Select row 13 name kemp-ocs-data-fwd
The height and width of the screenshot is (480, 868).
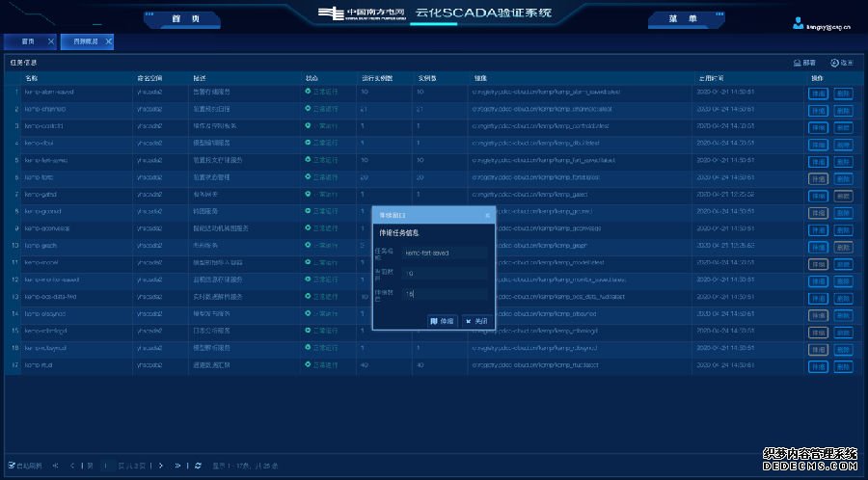[50, 297]
